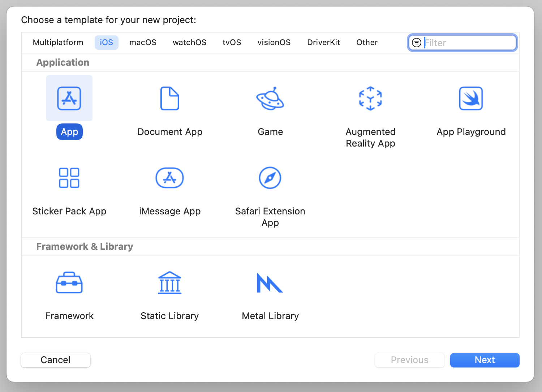Switch to the macOS tab
Image resolution: width=542 pixels, height=392 pixels.
click(x=143, y=43)
